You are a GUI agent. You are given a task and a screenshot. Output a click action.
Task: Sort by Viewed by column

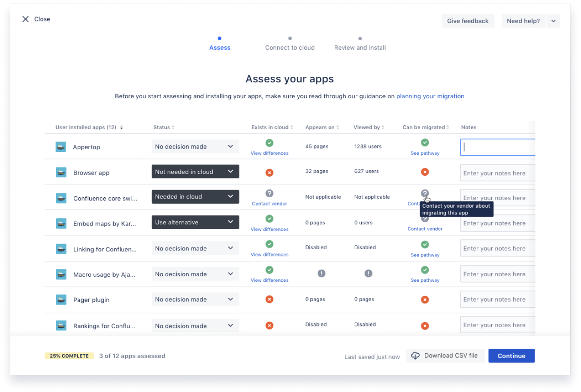[x=369, y=127]
